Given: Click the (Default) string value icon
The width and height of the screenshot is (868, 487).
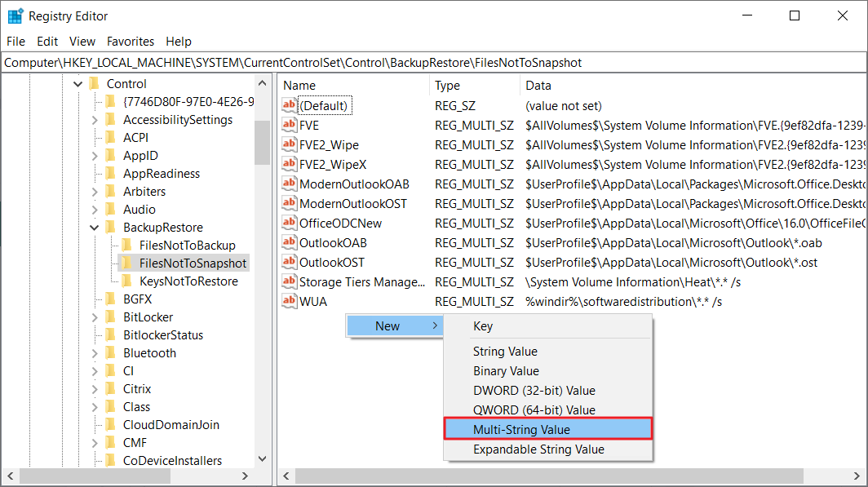Looking at the screenshot, I should pyautogui.click(x=290, y=105).
